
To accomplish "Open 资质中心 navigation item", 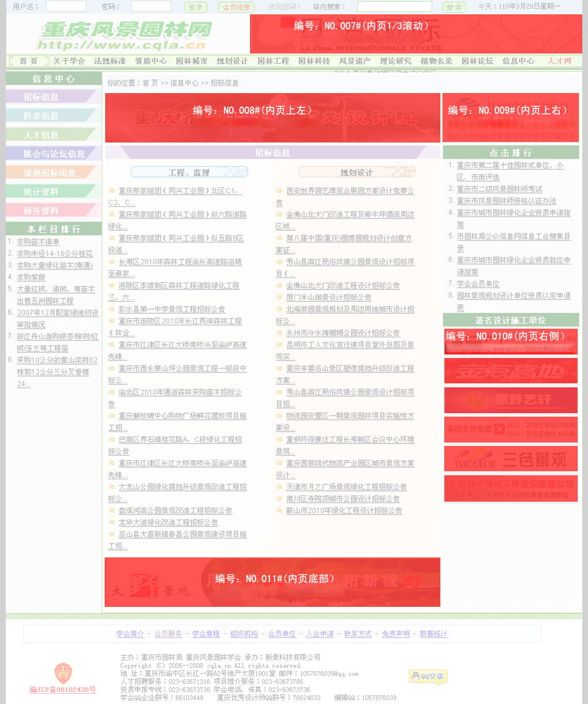I will 151,61.
